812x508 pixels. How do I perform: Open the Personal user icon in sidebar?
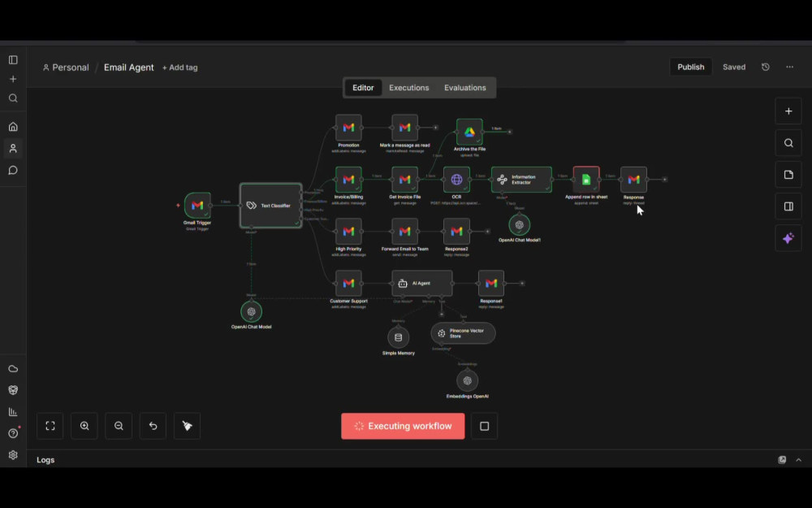coord(13,149)
